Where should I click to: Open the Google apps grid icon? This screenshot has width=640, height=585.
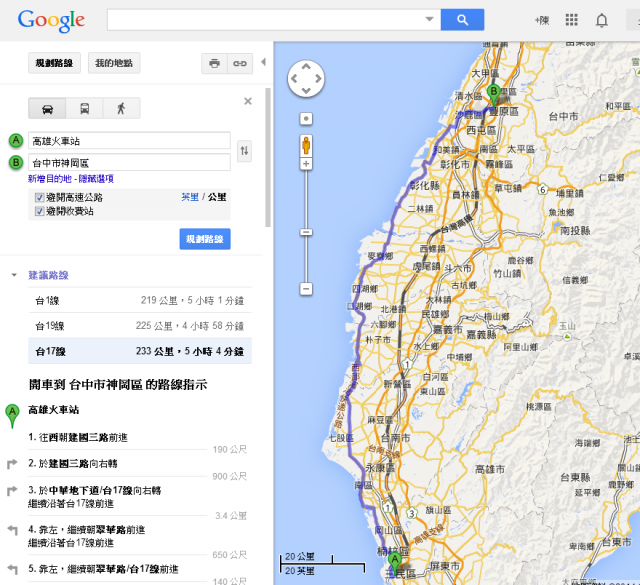tap(571, 20)
